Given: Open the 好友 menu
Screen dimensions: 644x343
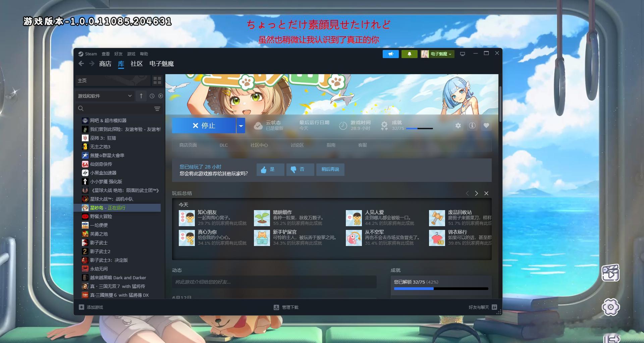Looking at the screenshot, I should tap(118, 54).
